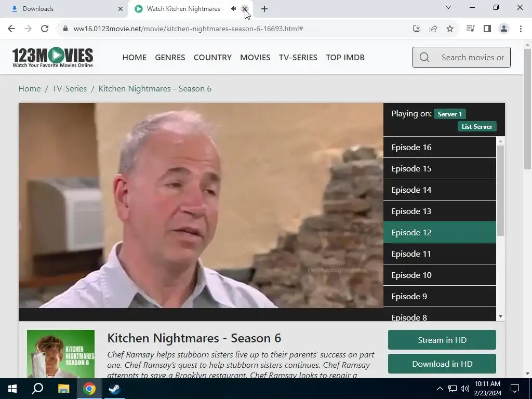This screenshot has width=532, height=399.
Task: Select Episode 8 from the list
Action: [x=440, y=315]
